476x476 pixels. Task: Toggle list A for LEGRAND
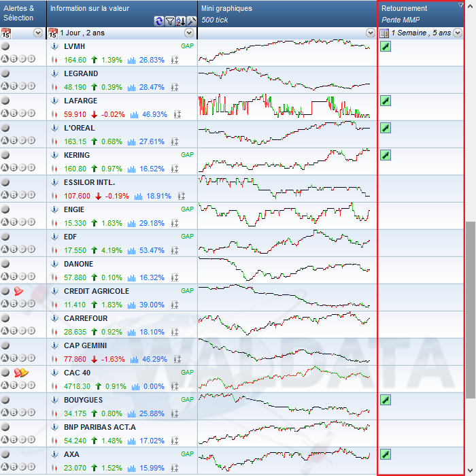click(5, 86)
